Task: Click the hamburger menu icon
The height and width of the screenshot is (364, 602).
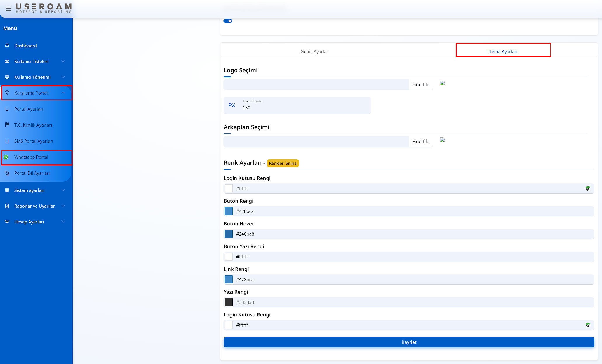Action: (8, 9)
